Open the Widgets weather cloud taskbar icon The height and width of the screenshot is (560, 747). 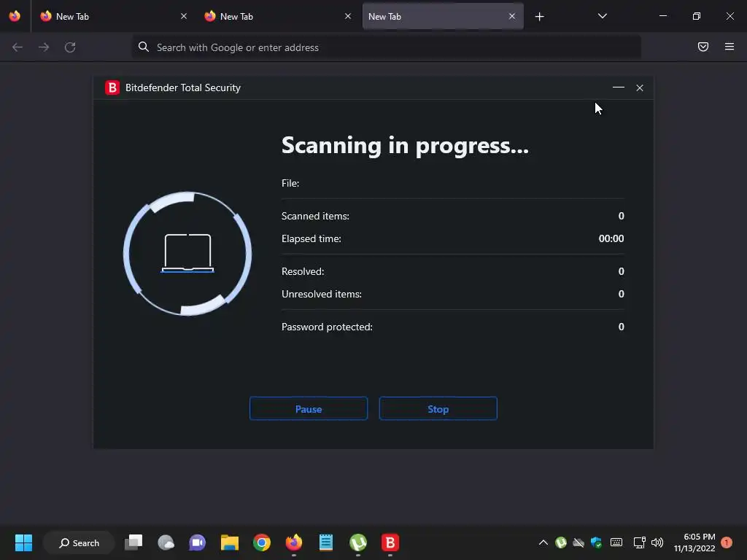166,542
